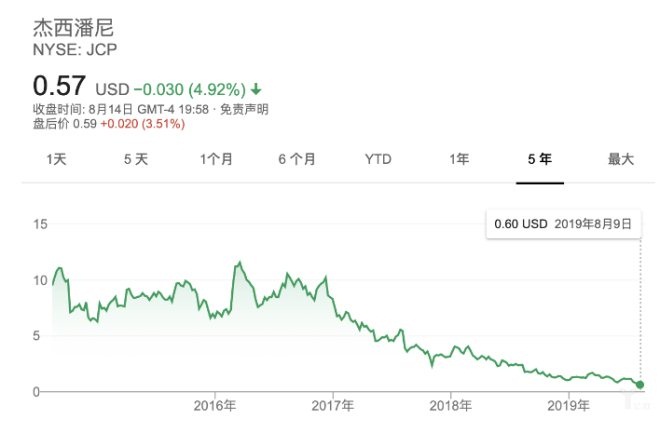Select the 5 年 range tab
This screenshot has width=660, height=433.
540,159
